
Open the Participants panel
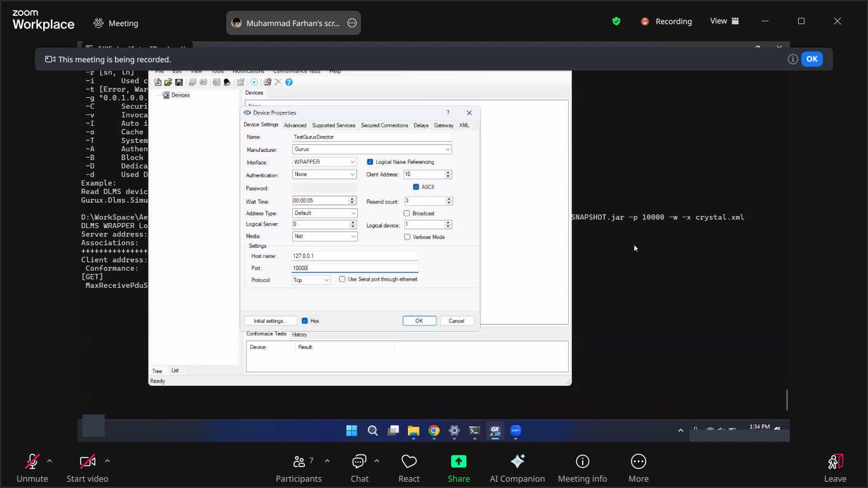299,468
